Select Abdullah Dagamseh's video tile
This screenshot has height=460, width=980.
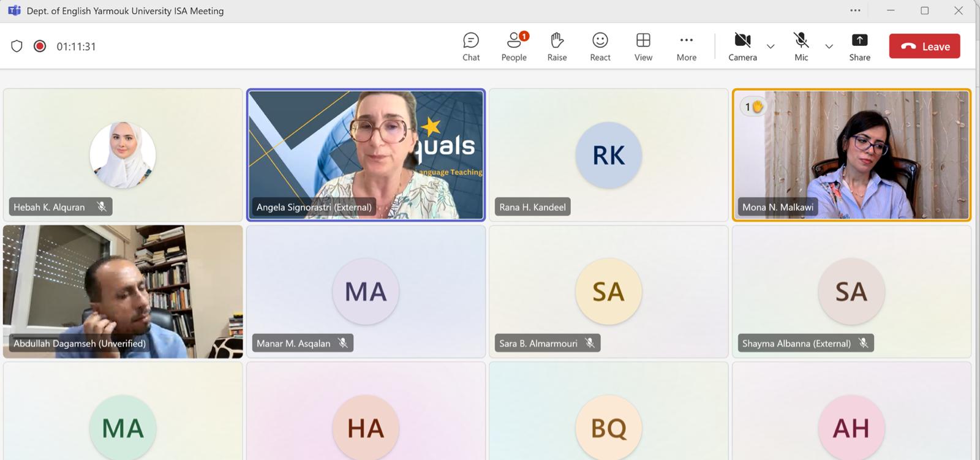point(123,292)
